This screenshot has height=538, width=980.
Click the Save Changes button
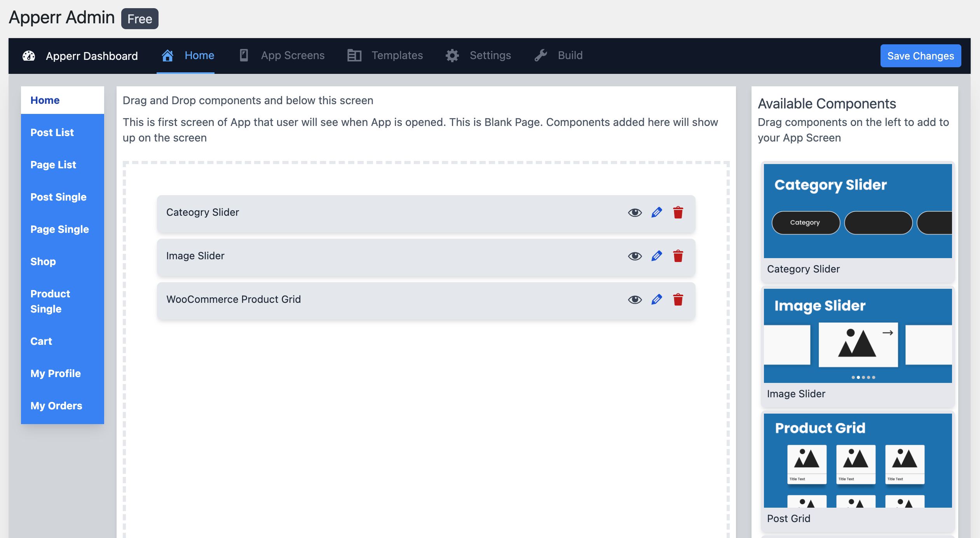(920, 56)
